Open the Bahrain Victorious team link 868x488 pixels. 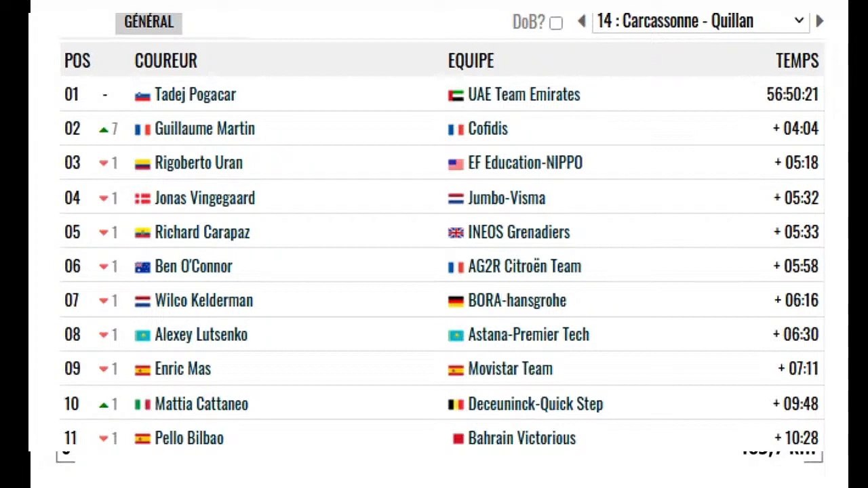(521, 439)
